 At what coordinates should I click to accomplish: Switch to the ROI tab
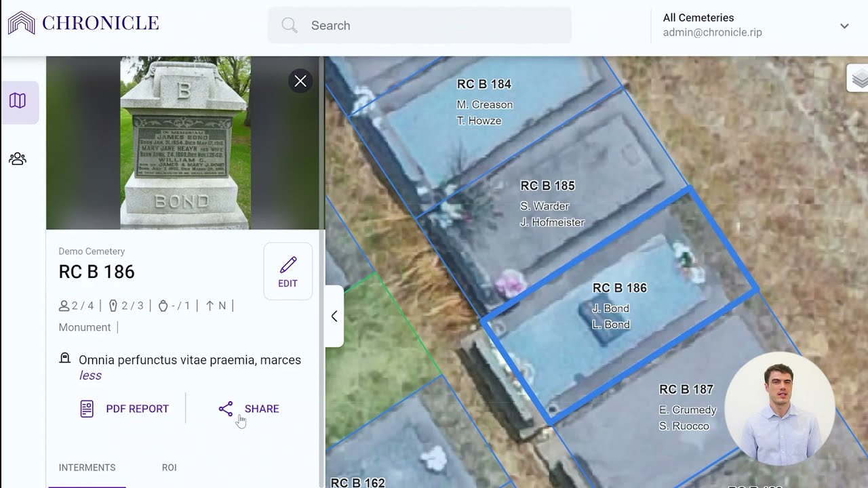point(169,468)
